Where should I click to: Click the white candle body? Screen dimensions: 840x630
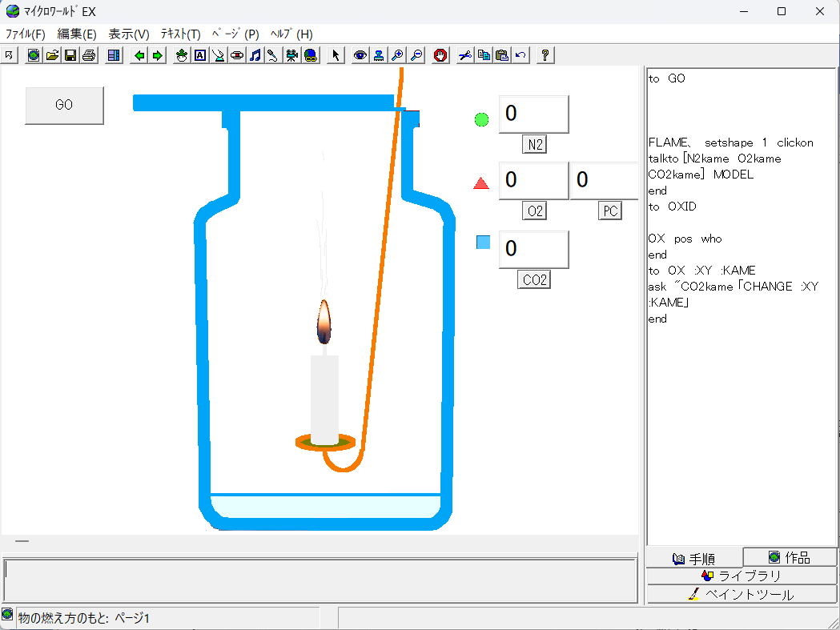click(x=324, y=399)
